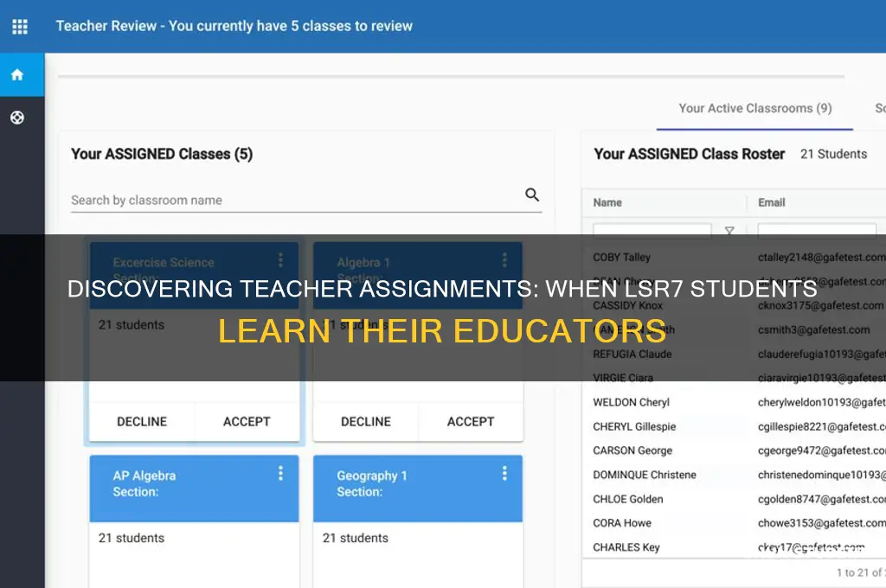Accept the Exercise Science class
This screenshot has height=588, width=886.
point(247,421)
